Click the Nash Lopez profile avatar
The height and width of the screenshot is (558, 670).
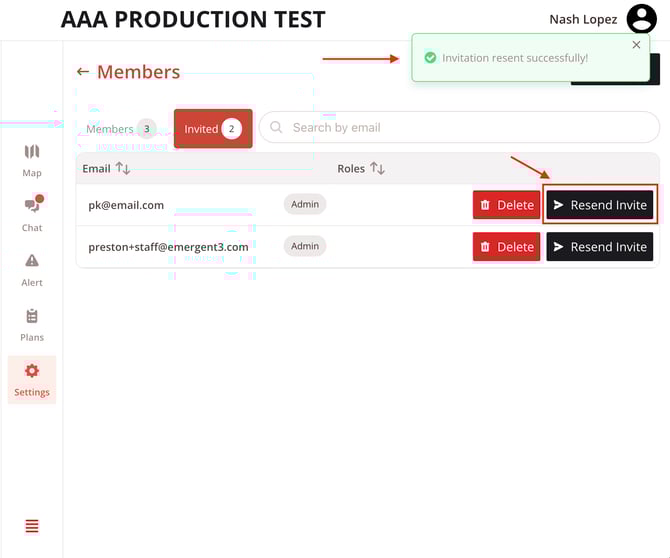click(641, 19)
